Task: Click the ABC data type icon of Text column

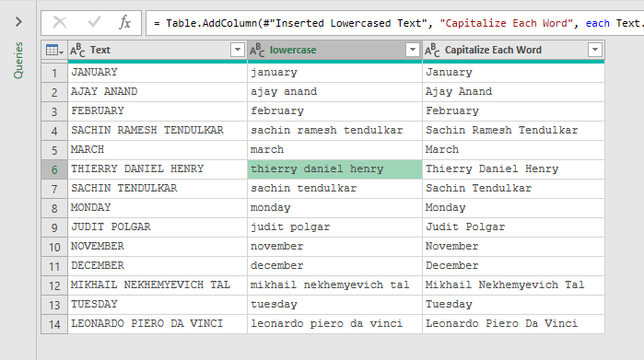Action: 77,50
